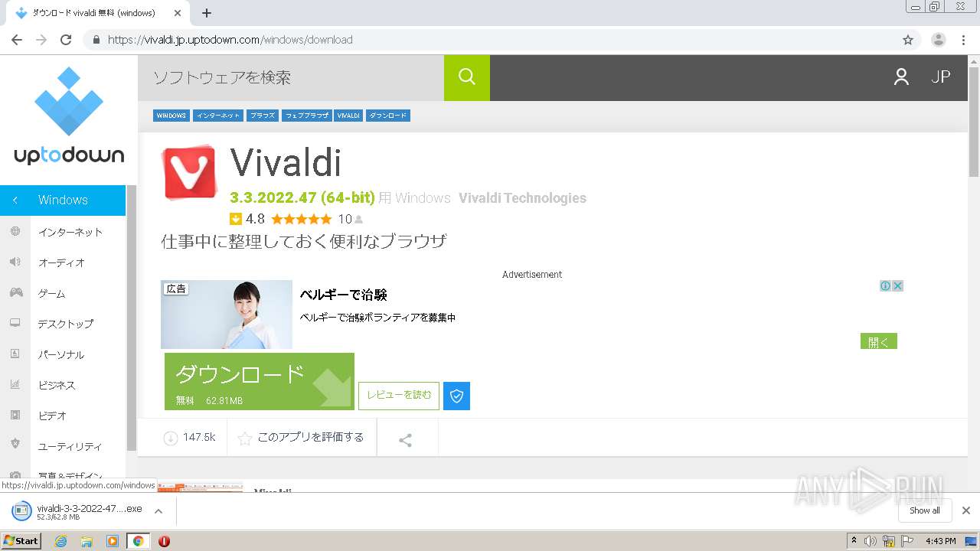Click the speaker icon beside オーディオ

15,262
